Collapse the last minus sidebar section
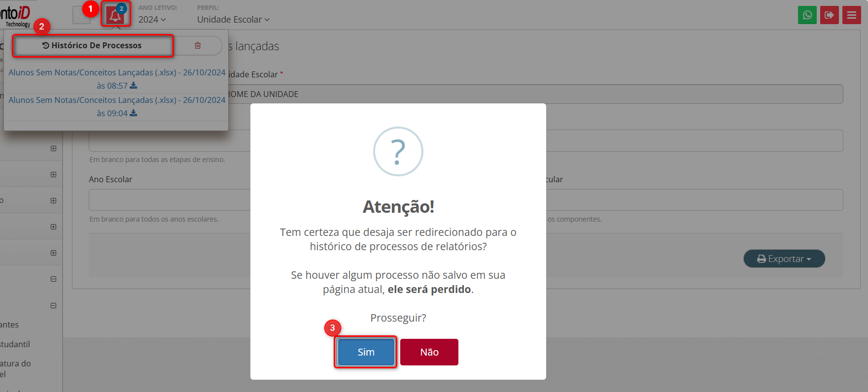Image resolution: width=868 pixels, height=392 pixels. coord(53,305)
